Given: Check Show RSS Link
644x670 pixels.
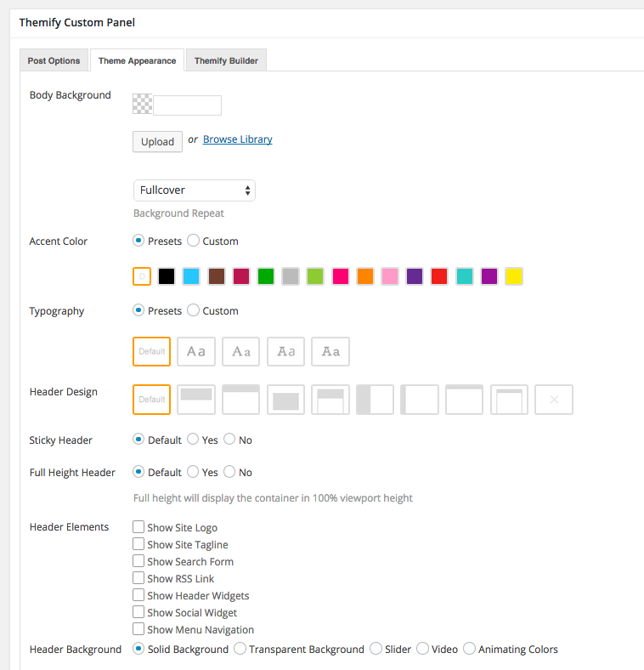Looking at the screenshot, I should point(138,577).
